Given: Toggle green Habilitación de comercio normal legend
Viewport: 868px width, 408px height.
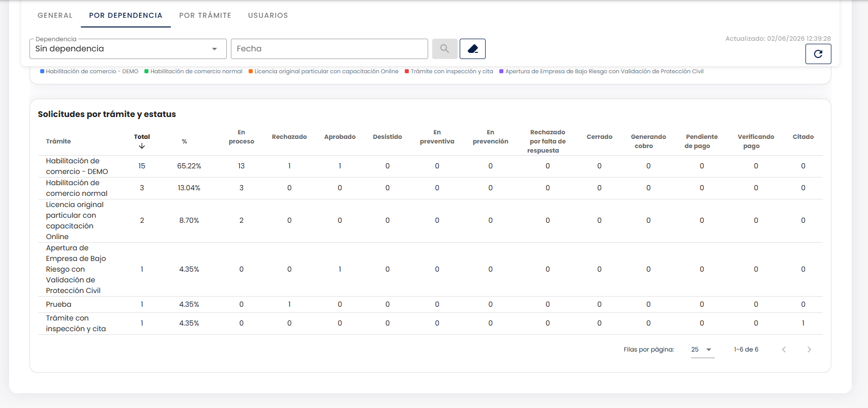Looking at the screenshot, I should pyautogui.click(x=193, y=71).
